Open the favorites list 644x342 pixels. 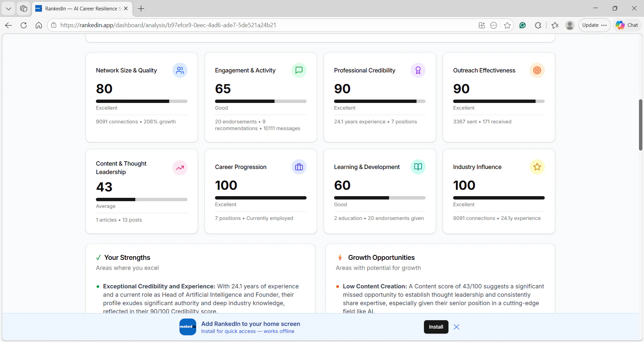click(x=555, y=25)
